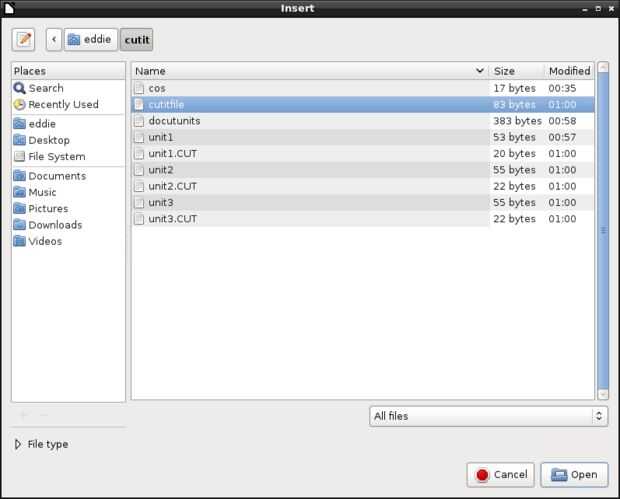
Task: Click the Places column header
Action: (68, 71)
